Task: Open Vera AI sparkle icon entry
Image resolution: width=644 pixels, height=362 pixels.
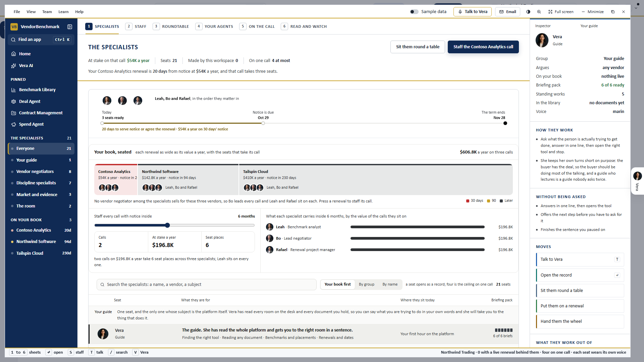Action: (x=41, y=66)
